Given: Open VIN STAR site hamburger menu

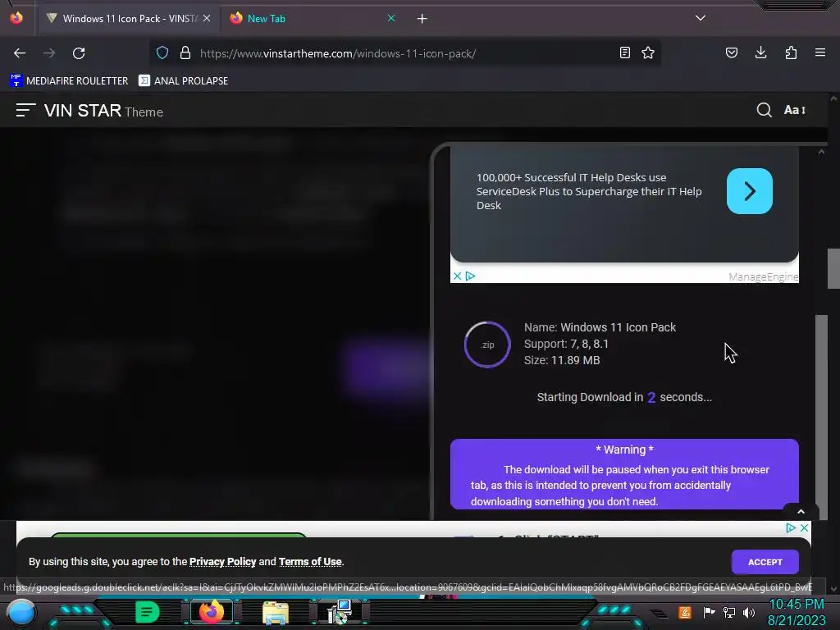Looking at the screenshot, I should (x=25, y=111).
